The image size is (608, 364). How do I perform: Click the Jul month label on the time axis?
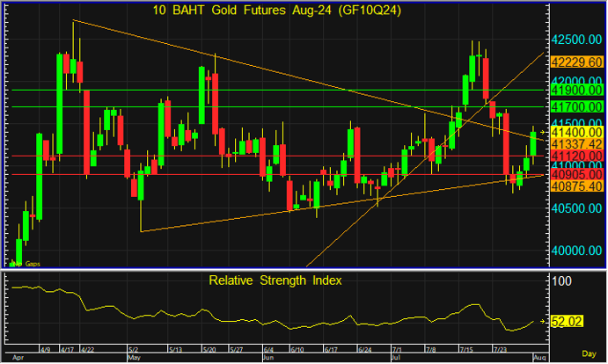click(396, 359)
